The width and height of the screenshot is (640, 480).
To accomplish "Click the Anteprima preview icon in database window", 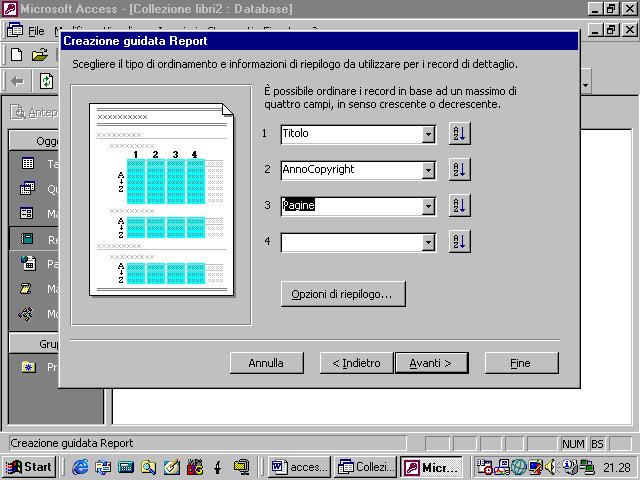I will click(18, 112).
